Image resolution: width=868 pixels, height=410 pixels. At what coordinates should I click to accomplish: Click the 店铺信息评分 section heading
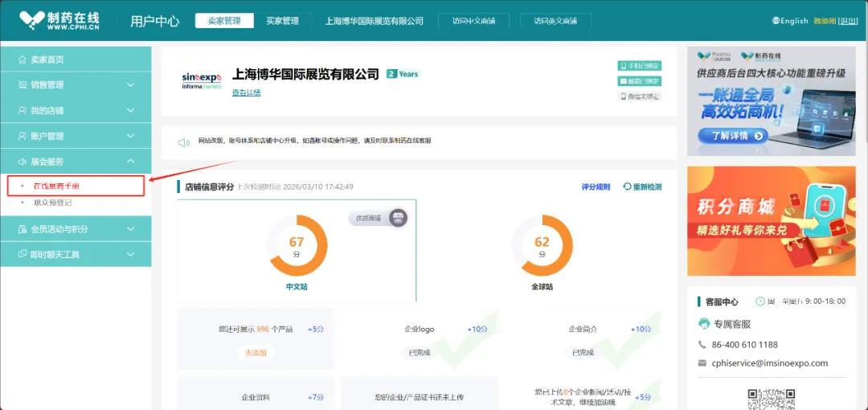pyautogui.click(x=209, y=187)
